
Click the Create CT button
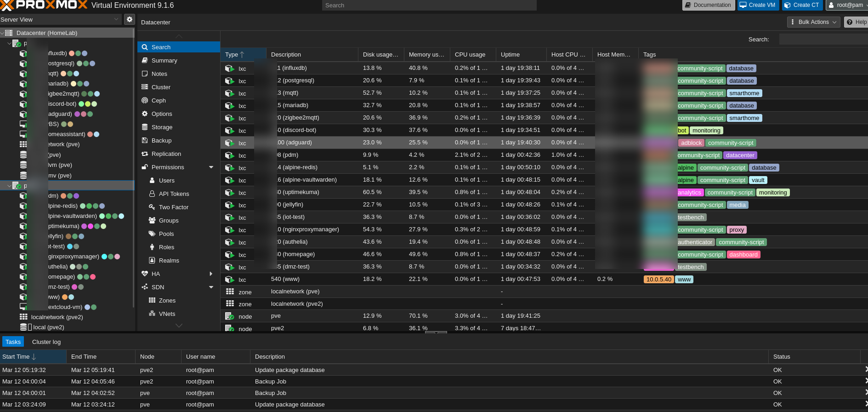[802, 5]
